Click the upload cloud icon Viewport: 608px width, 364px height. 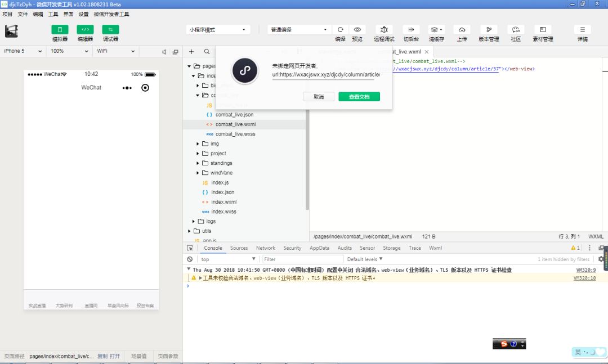click(x=462, y=29)
